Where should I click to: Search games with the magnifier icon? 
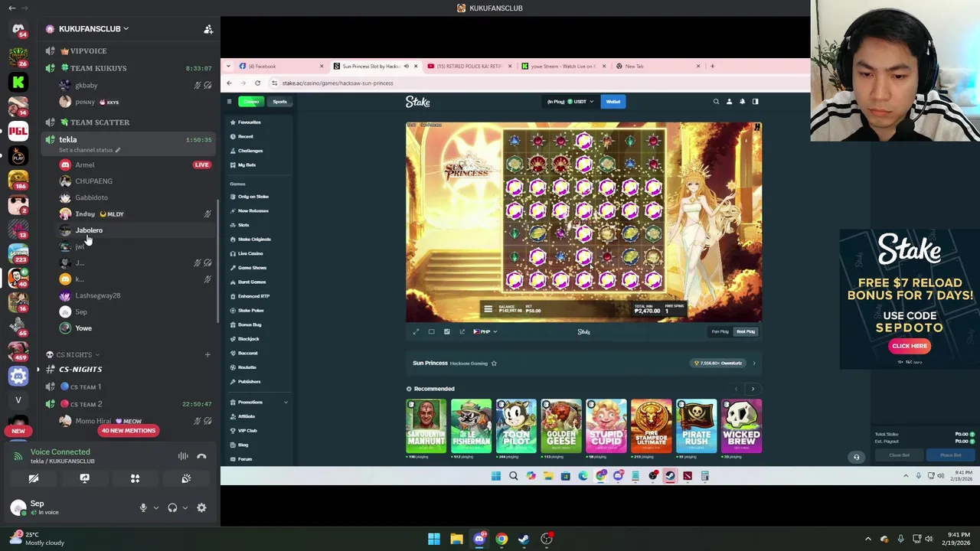[716, 102]
